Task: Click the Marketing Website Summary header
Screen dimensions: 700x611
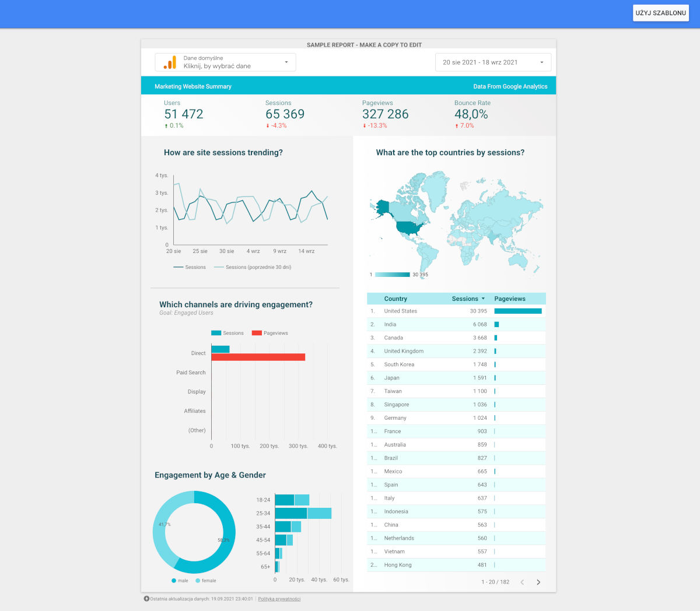Action: click(x=193, y=86)
